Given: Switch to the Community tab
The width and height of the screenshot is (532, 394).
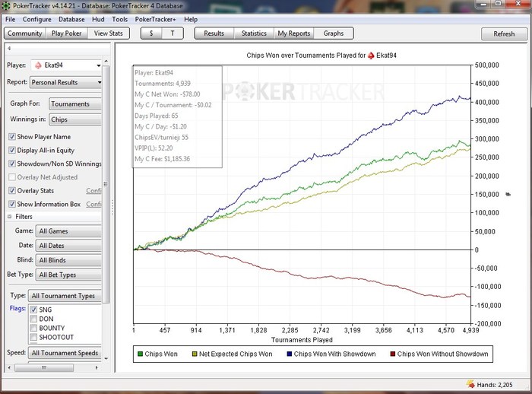Looking at the screenshot, I should [x=25, y=33].
